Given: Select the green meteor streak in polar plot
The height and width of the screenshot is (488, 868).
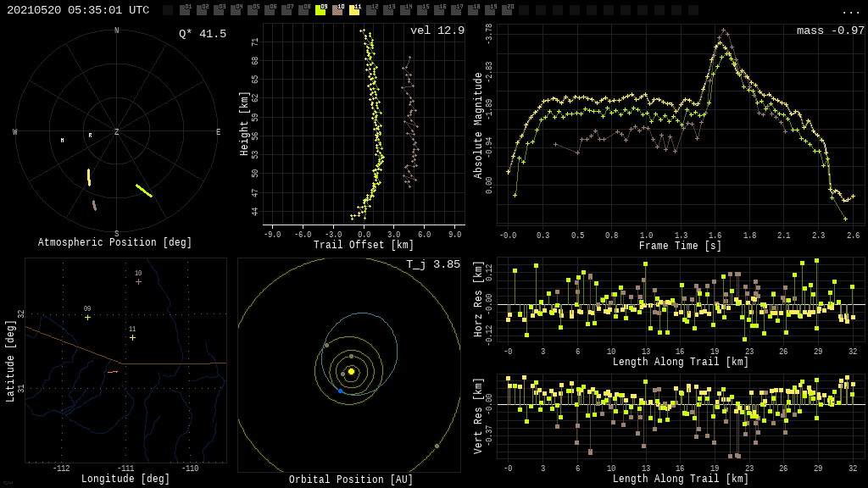Looking at the screenshot, I should [144, 191].
